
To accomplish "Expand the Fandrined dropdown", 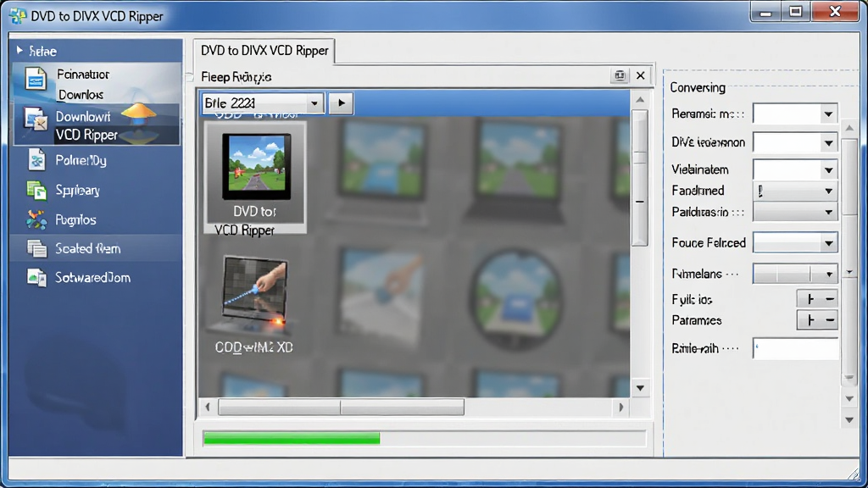I will [828, 191].
